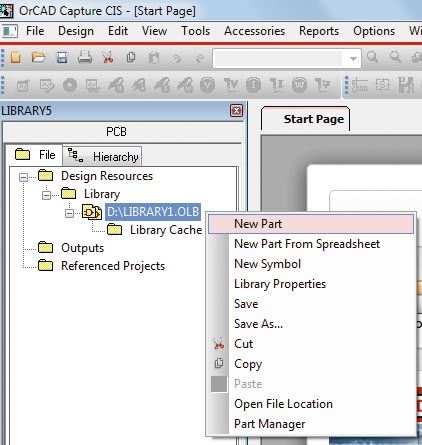
Task: Select Open File Location option
Action: [x=283, y=404]
